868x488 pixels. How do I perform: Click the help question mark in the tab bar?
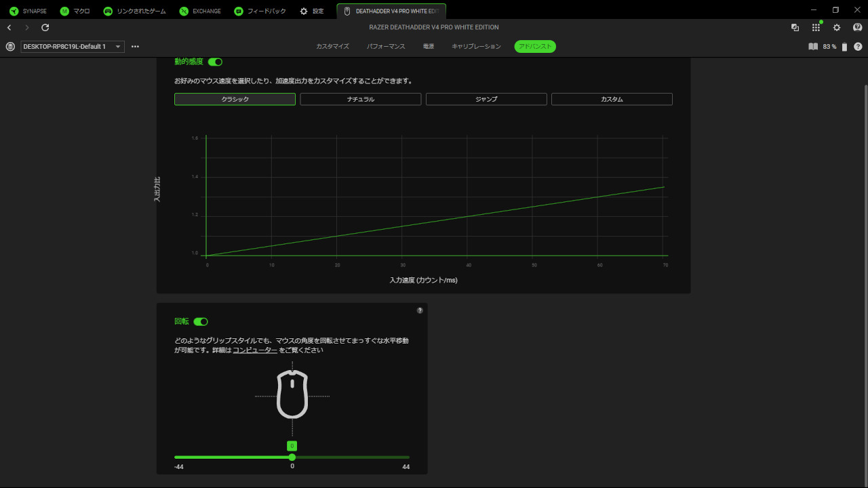tap(858, 47)
